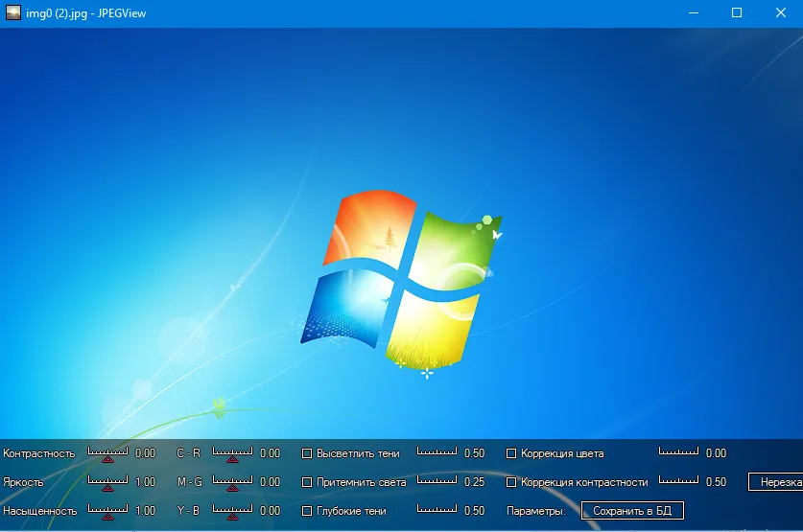803x532 pixels.
Task: Adjust the Яркость slider
Action: 107,482
